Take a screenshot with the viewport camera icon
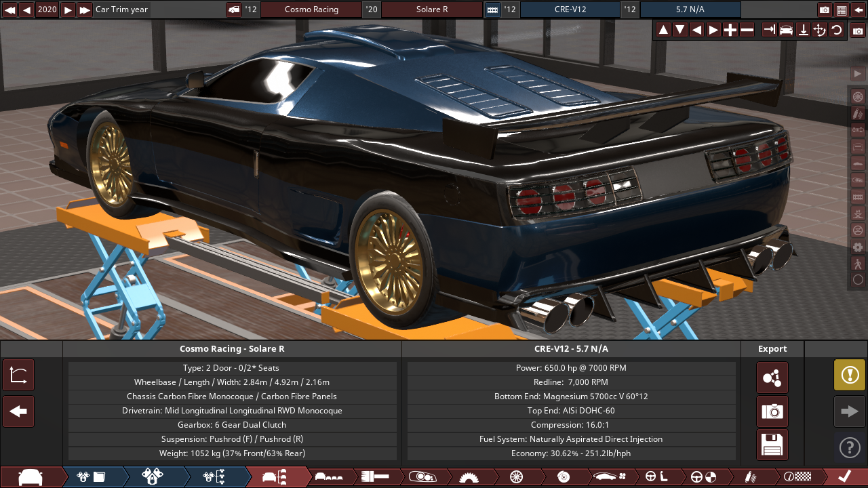 [858, 30]
